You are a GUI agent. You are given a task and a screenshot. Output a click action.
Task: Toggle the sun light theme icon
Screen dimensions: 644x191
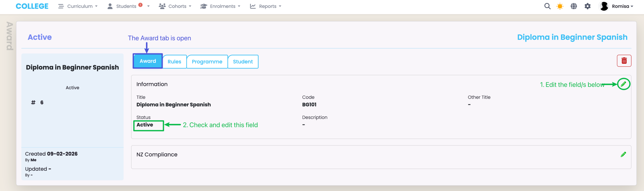point(560,6)
